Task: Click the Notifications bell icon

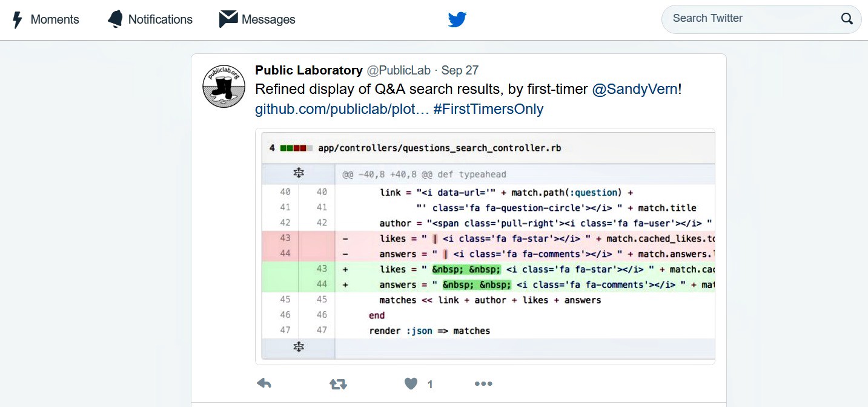Action: tap(115, 19)
